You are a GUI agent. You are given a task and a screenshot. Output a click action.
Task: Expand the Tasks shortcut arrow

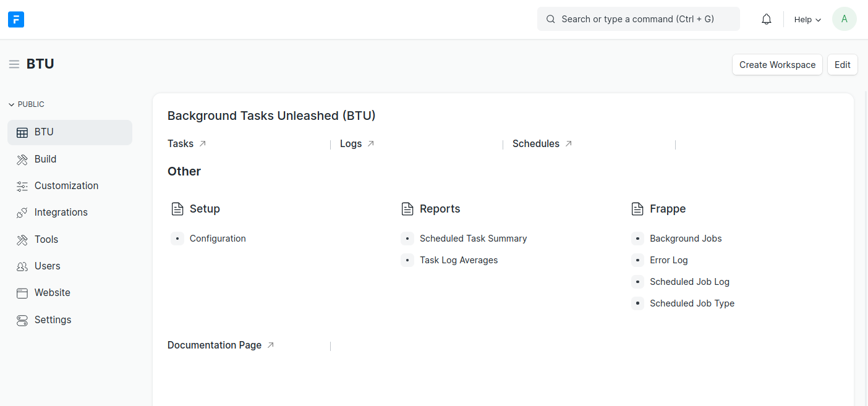[202, 143]
